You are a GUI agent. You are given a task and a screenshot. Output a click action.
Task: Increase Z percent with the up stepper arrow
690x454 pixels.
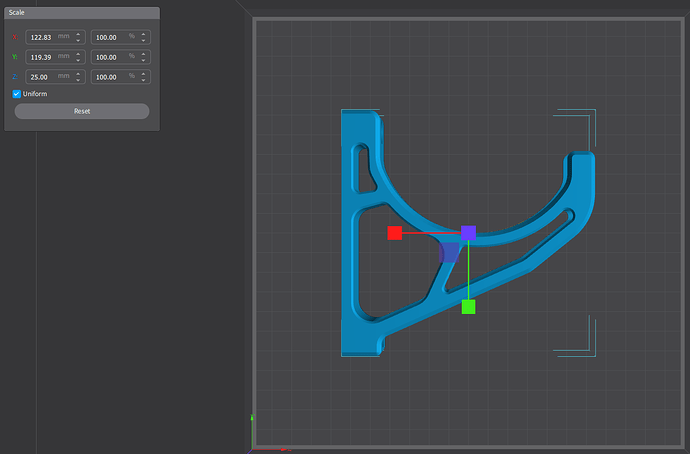click(x=143, y=73)
